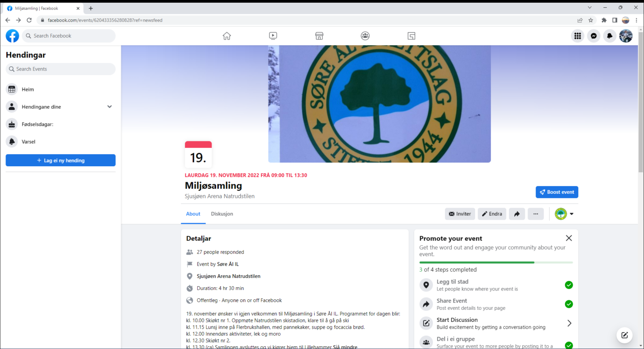This screenshot has height=349, width=644.
Task: Open the tab search dropdown arrow
Action: pos(590,8)
